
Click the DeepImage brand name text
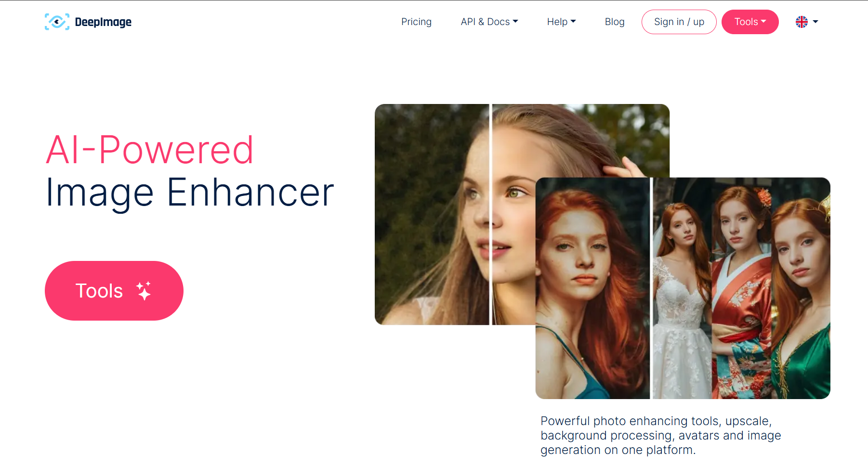coord(103,22)
